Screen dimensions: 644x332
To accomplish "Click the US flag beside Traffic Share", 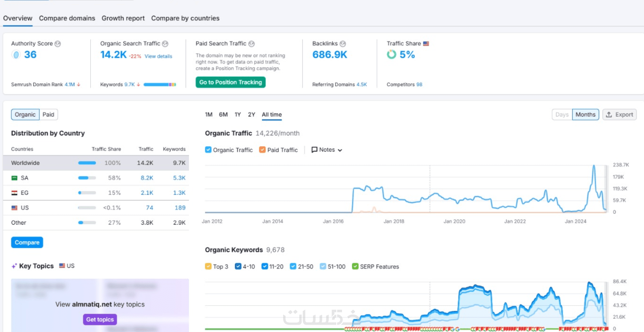I will coord(426,44).
